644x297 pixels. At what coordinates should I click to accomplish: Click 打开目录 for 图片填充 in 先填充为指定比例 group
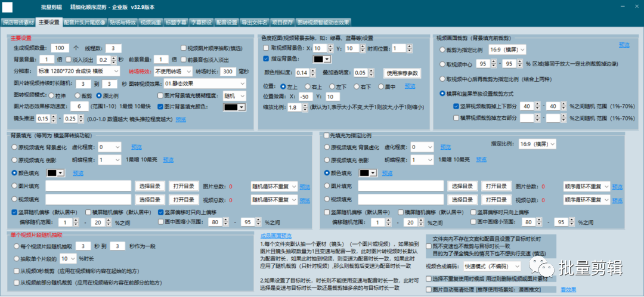(496, 187)
